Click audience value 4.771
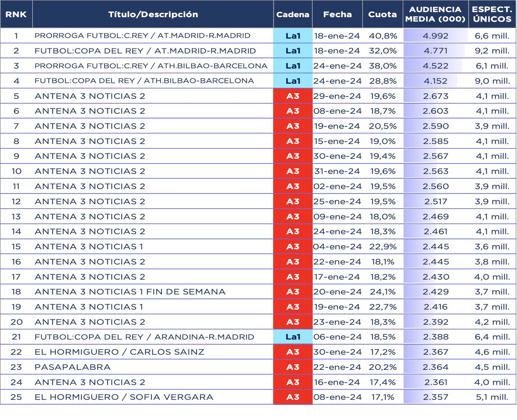Image resolution: width=517 pixels, height=420 pixels. tap(436, 51)
